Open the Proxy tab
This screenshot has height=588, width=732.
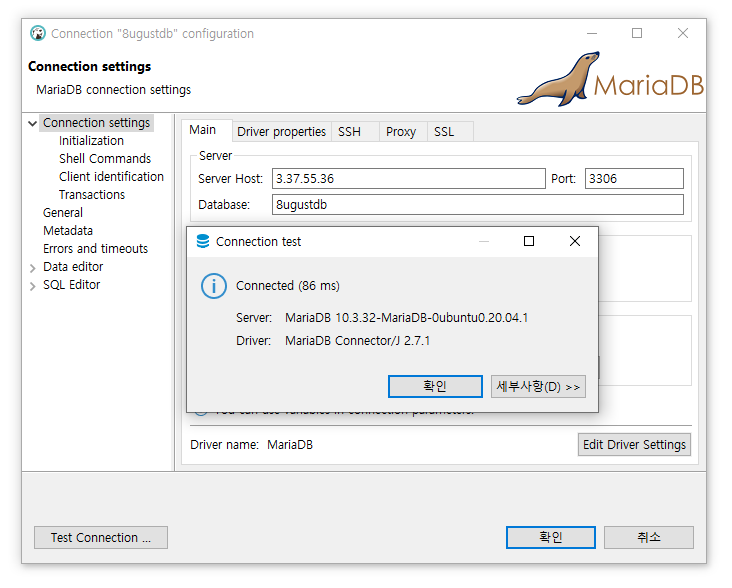tap(401, 132)
